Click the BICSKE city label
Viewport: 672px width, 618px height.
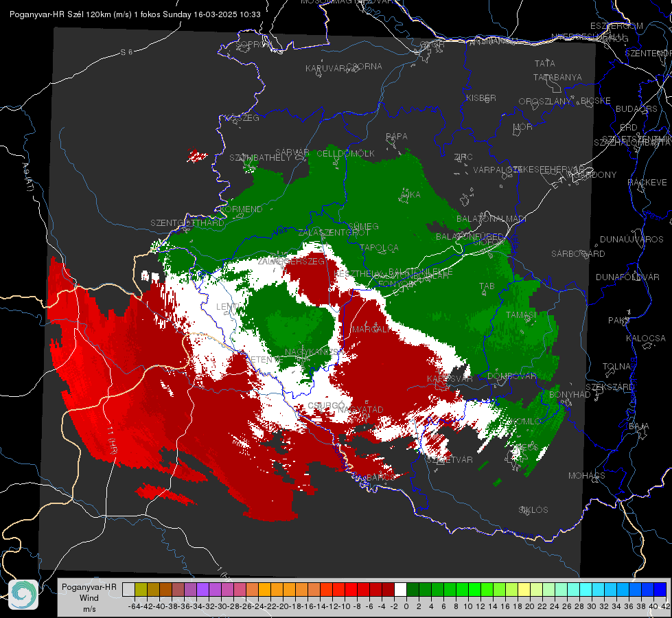(x=595, y=100)
